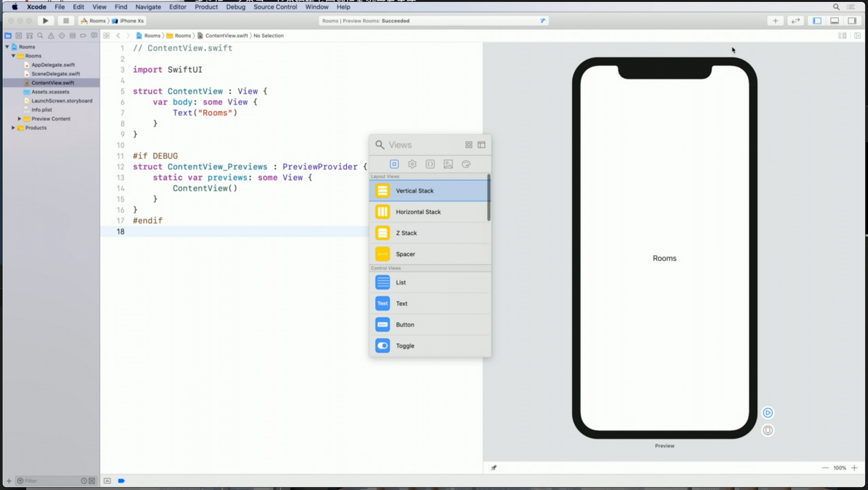Toggle the bottom debug area panel

[835, 21]
